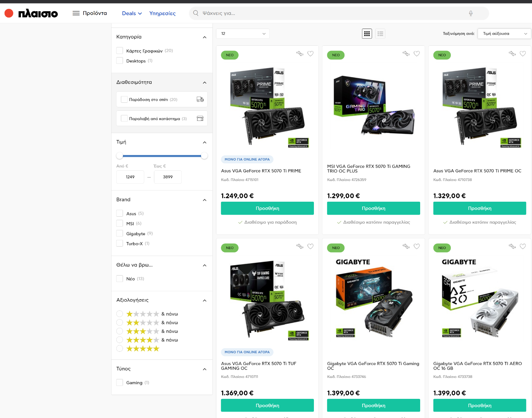Viewport: 532px width, 418px height.
Task: Collapse the Τύπος filter section
Action: pyautogui.click(x=205, y=369)
